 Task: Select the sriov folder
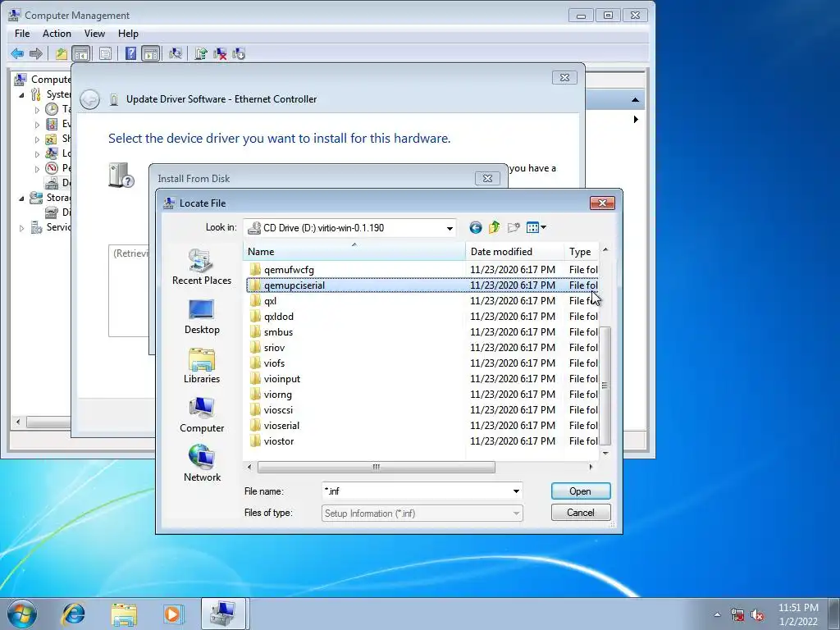(274, 347)
